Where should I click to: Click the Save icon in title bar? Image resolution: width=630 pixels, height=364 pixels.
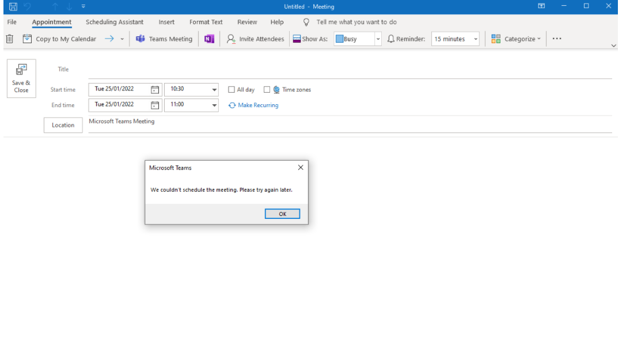click(13, 6)
